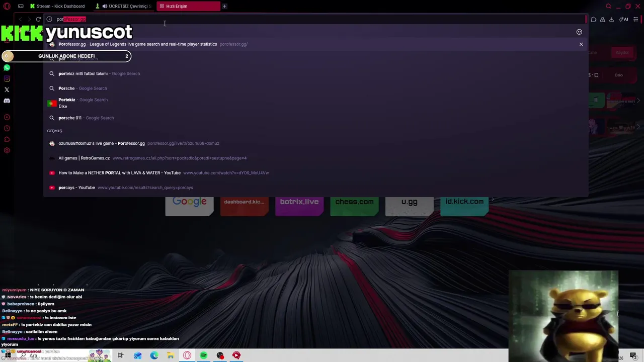Select the Hızlı Erişim tab
The image size is (644, 362).
[188, 6]
